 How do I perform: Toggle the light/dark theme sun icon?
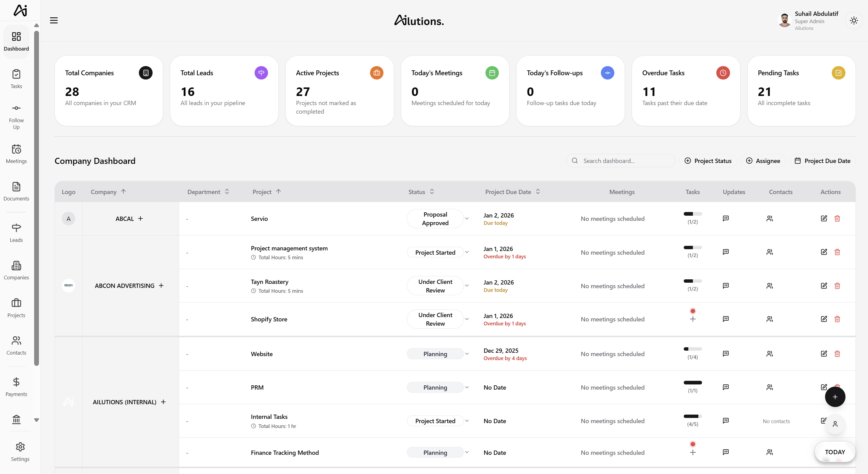pyautogui.click(x=853, y=21)
